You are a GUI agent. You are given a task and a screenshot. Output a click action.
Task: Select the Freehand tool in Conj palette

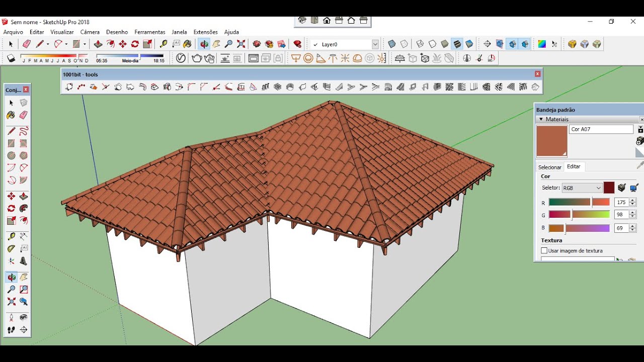coord(24,131)
